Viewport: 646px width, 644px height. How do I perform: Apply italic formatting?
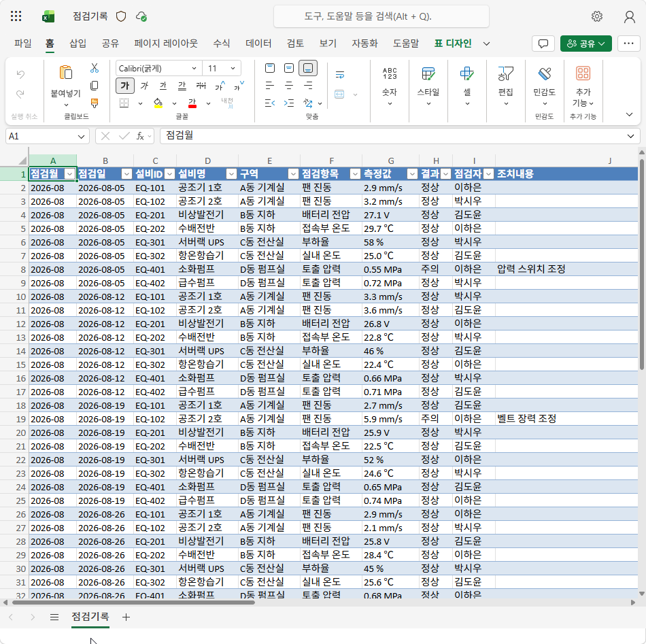tap(144, 86)
